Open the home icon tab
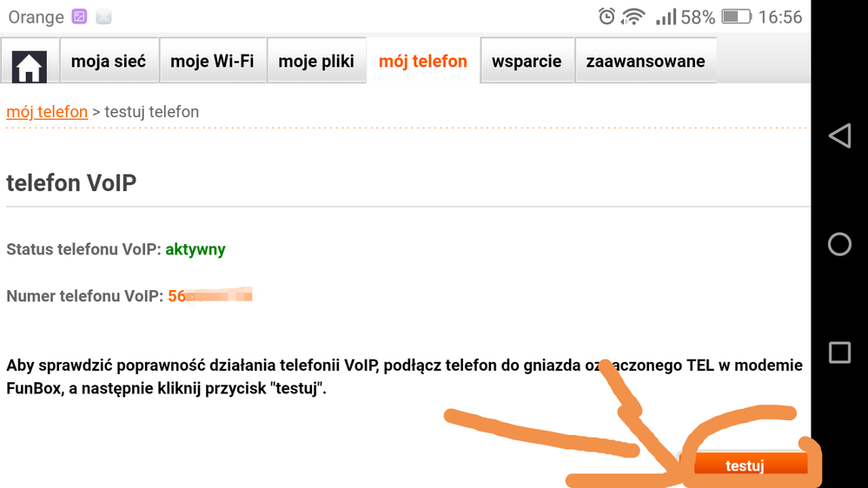Image resolution: width=868 pixels, height=488 pixels. (30, 61)
